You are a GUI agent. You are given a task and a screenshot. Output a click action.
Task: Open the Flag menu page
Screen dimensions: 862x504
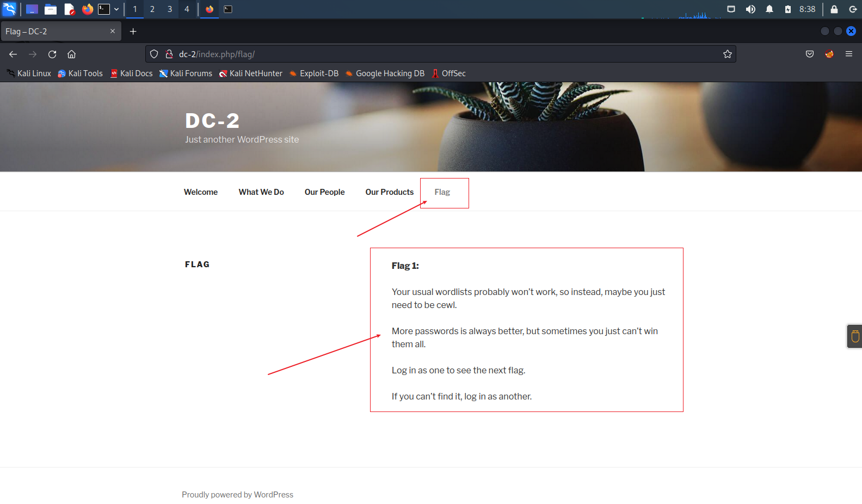coord(442,192)
